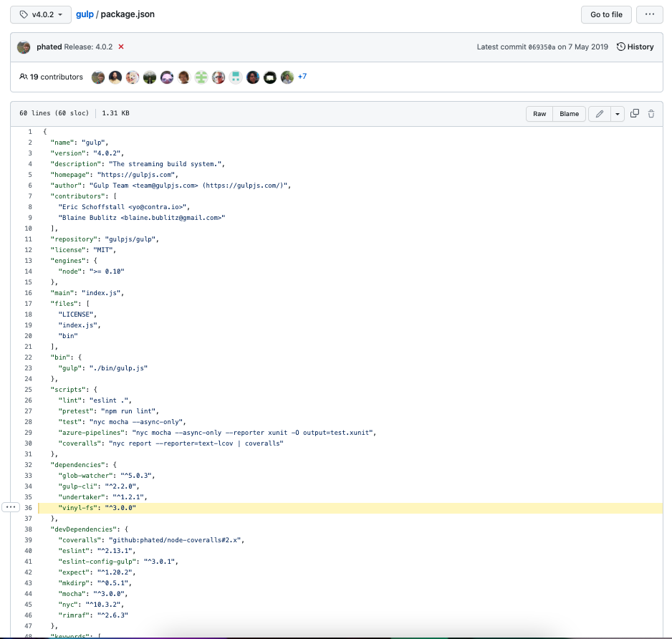
Task: Click the 19 contributors link
Action: pos(51,77)
